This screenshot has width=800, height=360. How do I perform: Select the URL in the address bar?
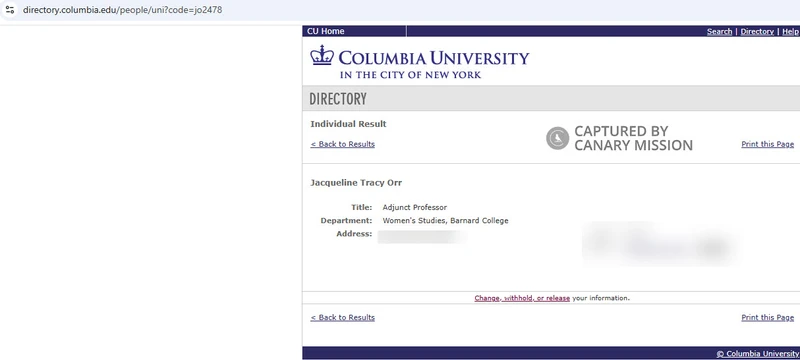[122, 10]
